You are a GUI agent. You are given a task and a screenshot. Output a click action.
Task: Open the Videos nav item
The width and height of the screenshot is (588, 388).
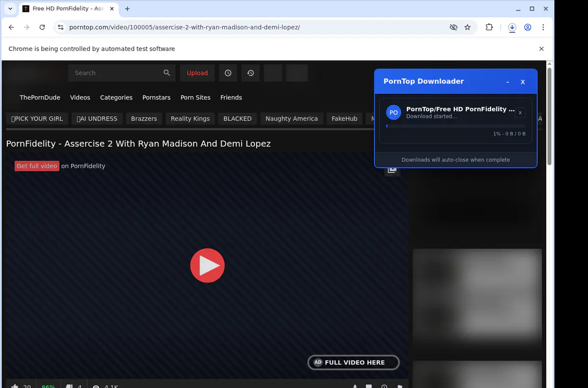coord(80,98)
